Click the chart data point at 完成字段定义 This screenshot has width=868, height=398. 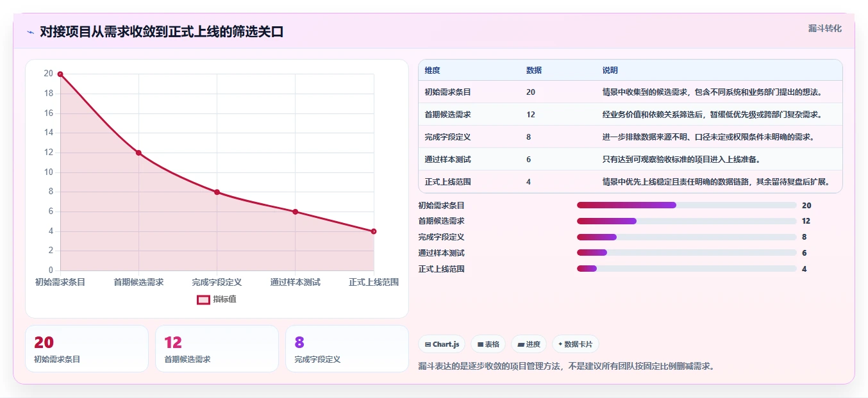click(217, 192)
